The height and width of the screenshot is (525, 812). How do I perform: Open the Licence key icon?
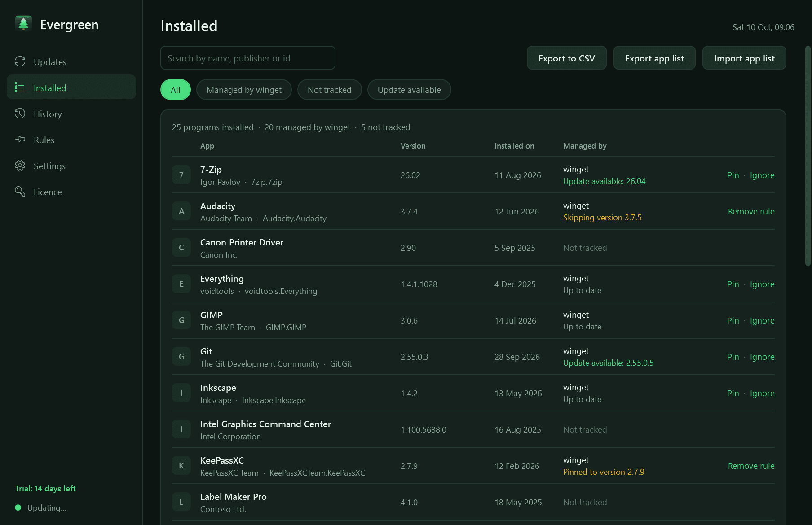point(20,192)
